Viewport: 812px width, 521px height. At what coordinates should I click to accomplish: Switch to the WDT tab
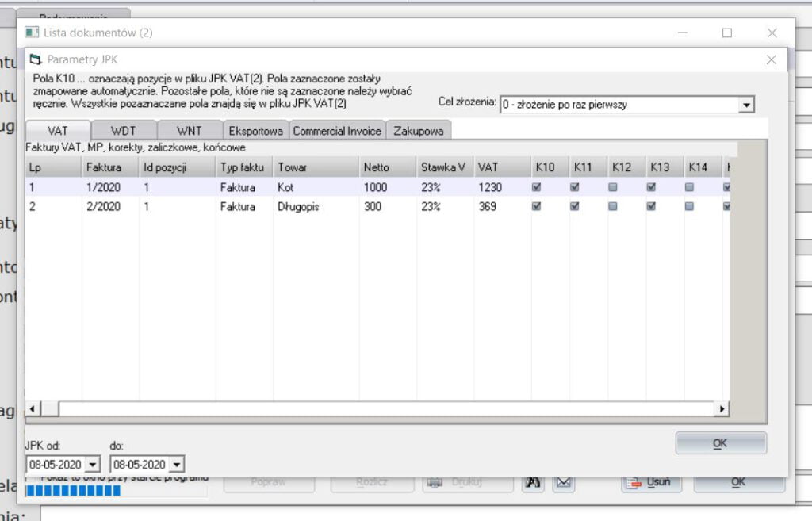click(123, 131)
